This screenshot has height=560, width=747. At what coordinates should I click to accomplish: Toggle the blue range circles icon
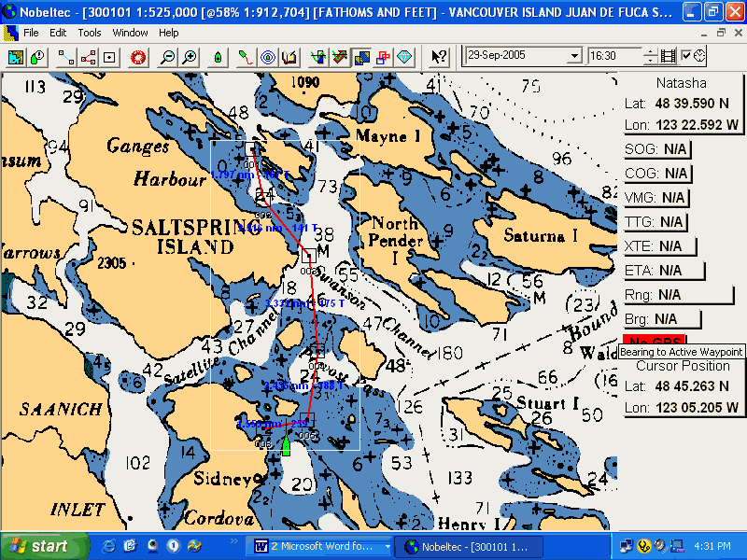pos(268,57)
